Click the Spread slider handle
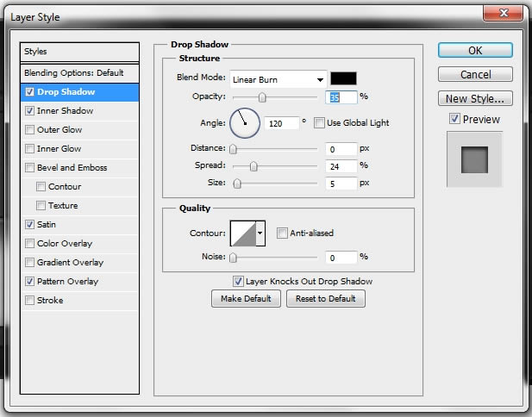532x417 pixels. pos(253,166)
